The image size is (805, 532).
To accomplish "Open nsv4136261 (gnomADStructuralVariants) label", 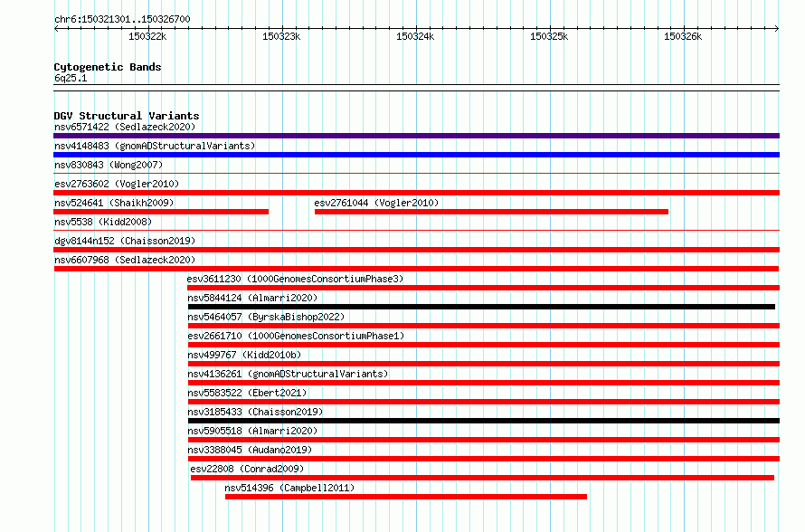I will click(x=288, y=374).
